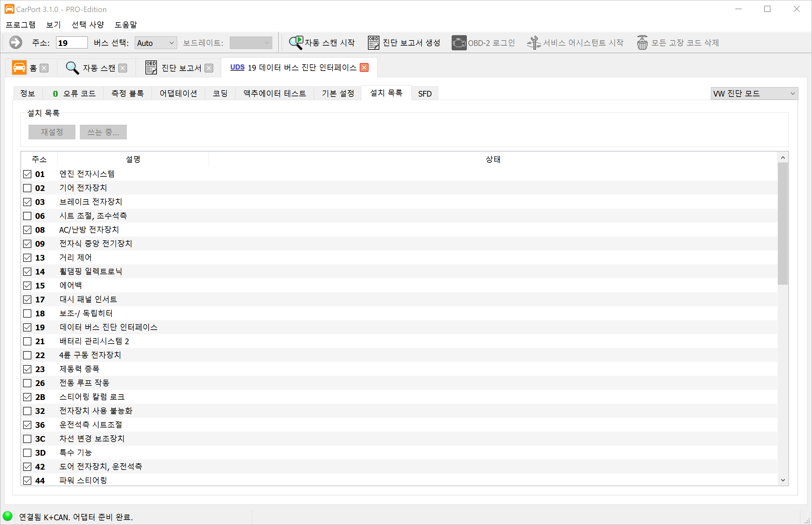Start auto scan via 자동 스캔 시작 icon
812x525 pixels.
(x=295, y=43)
